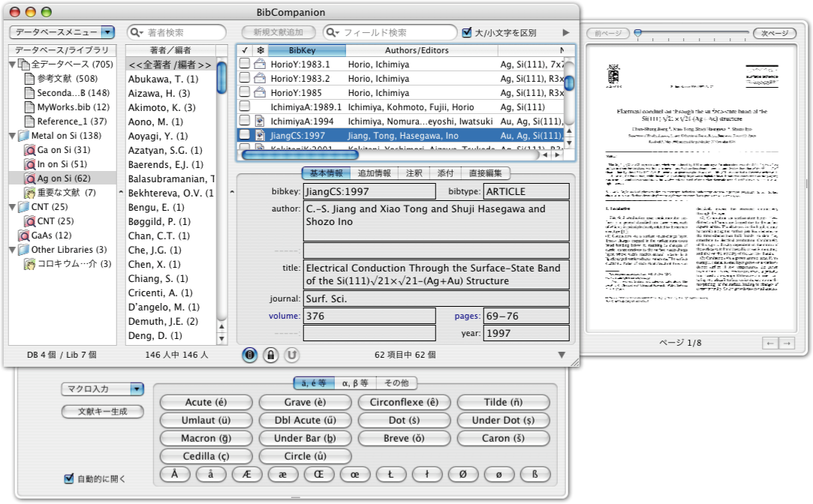Adjust the PDF zoom slider knob
Image resolution: width=813 pixels, height=504 pixels.
point(638,33)
